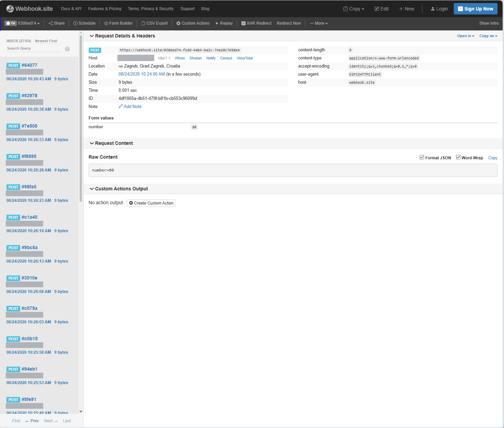This screenshot has width=504, height=428.
Task: Open the More dropdown menu
Action: coord(319,23)
